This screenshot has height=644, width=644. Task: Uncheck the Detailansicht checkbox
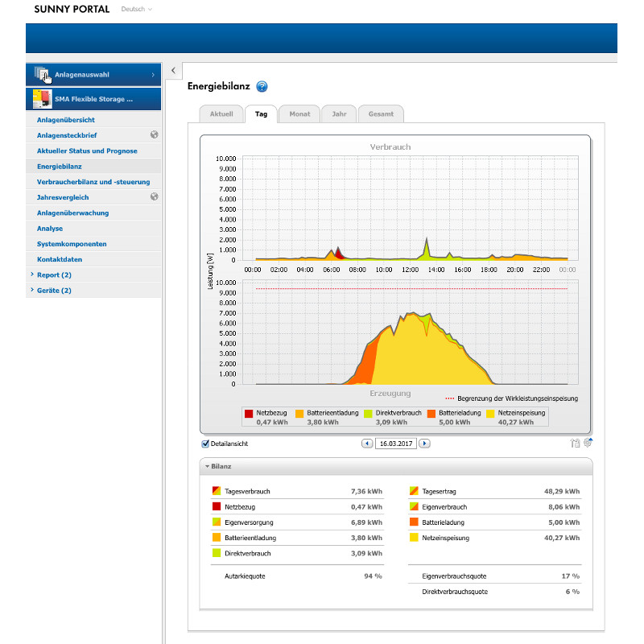point(205,444)
